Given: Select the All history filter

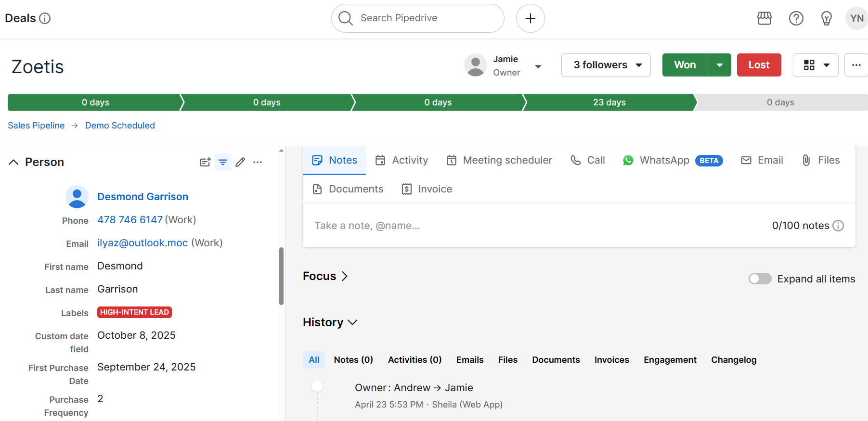Looking at the screenshot, I should (314, 360).
